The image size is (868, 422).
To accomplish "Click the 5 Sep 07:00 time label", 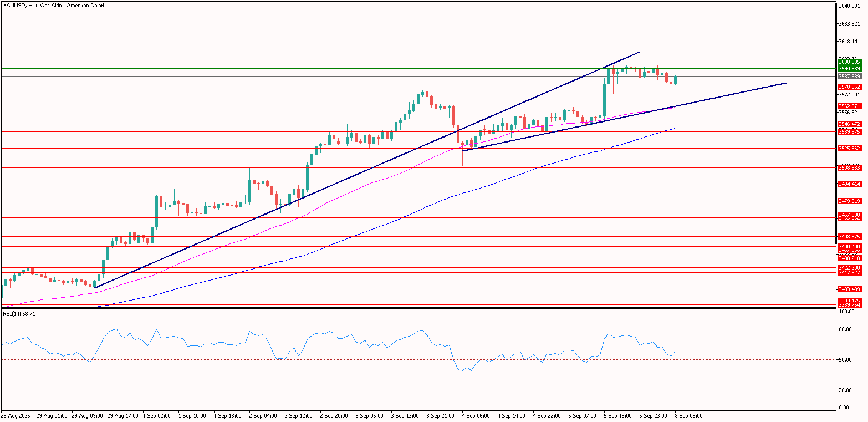I will (x=583, y=415).
